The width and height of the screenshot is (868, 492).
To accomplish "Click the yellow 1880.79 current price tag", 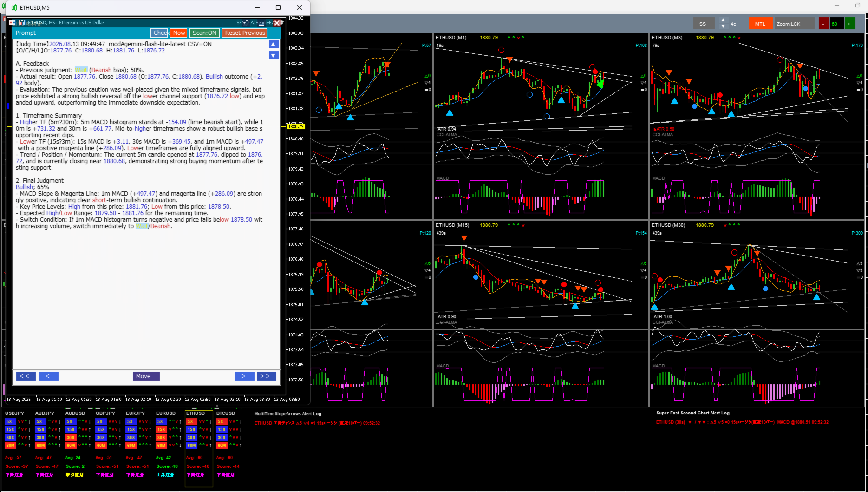I will [296, 126].
